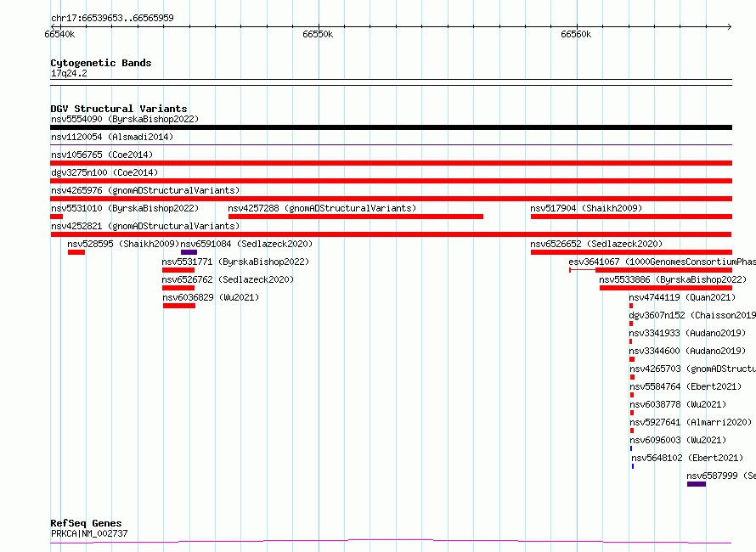Click the red bar under nsv5531771
Image resolution: width=756 pixels, height=552 pixels.
[x=178, y=270]
